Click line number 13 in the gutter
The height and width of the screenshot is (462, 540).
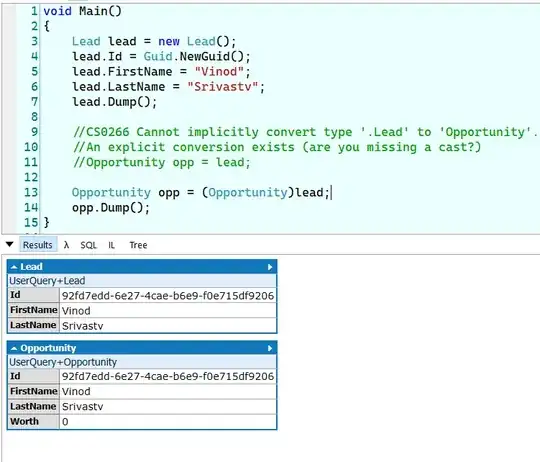coord(31,192)
